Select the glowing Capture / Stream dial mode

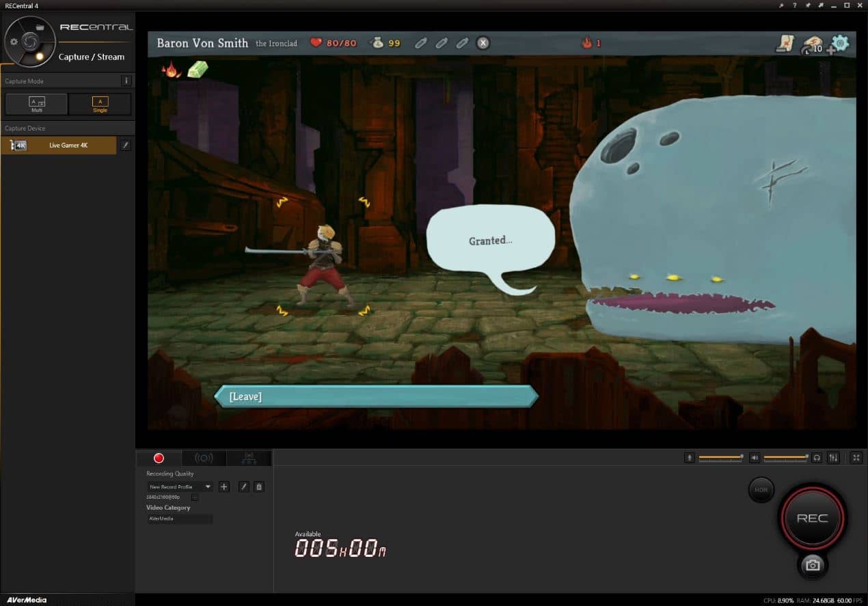point(40,56)
